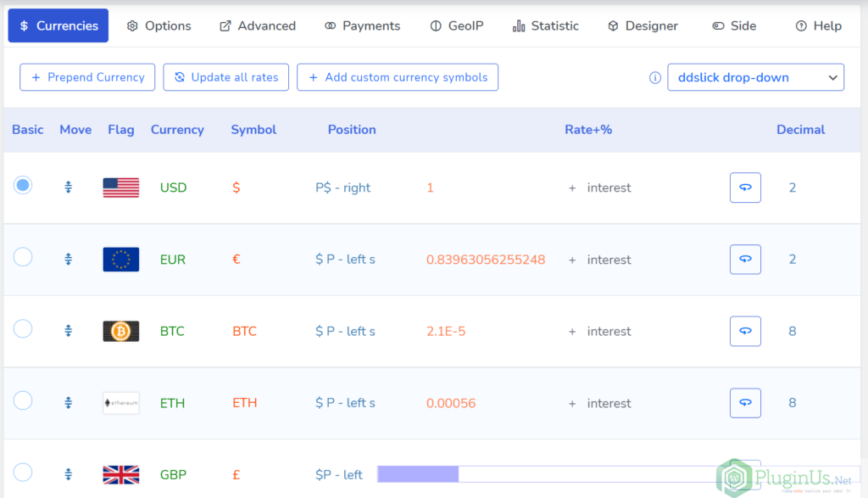The width and height of the screenshot is (868, 498).
Task: Click the rate refresh icon for USD row
Action: 745,187
